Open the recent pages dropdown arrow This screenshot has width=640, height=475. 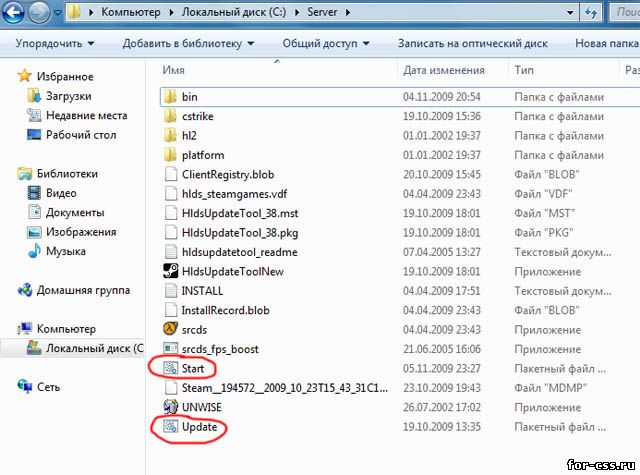(58, 13)
